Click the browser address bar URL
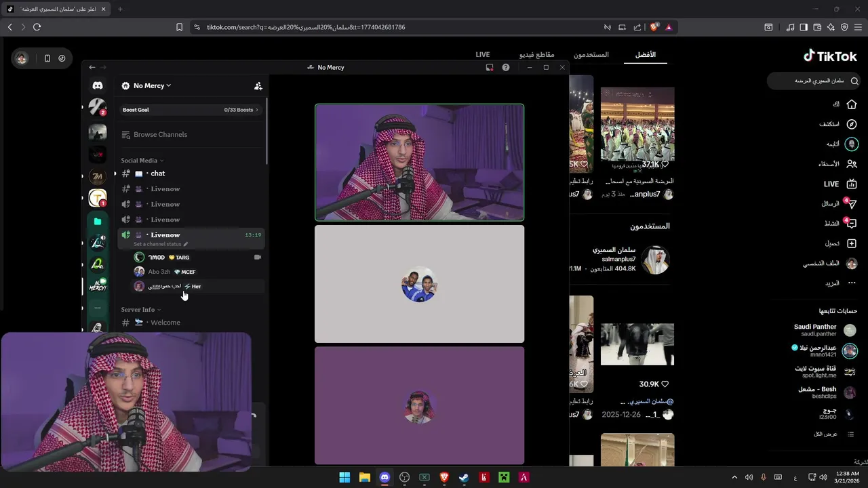Screen dimensions: 868x488 point(306,27)
